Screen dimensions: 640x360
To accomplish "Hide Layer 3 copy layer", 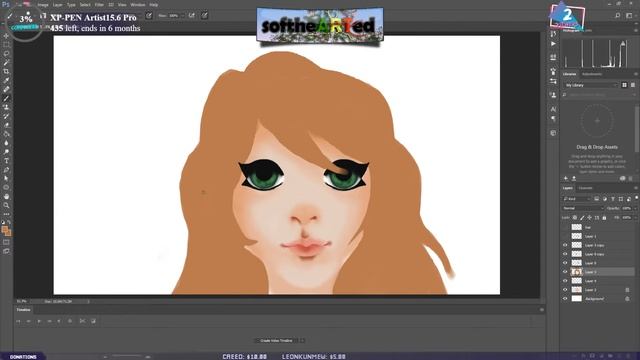I will pos(565,245).
